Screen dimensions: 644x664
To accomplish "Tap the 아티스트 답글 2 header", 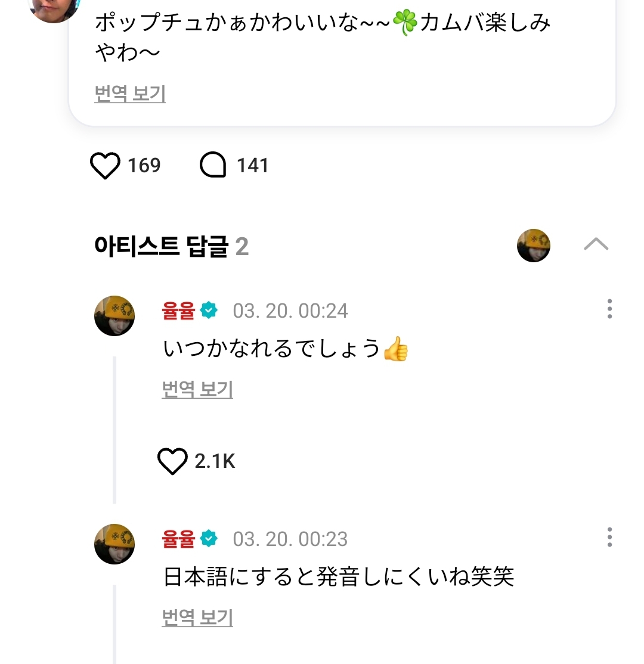I will (171, 246).
